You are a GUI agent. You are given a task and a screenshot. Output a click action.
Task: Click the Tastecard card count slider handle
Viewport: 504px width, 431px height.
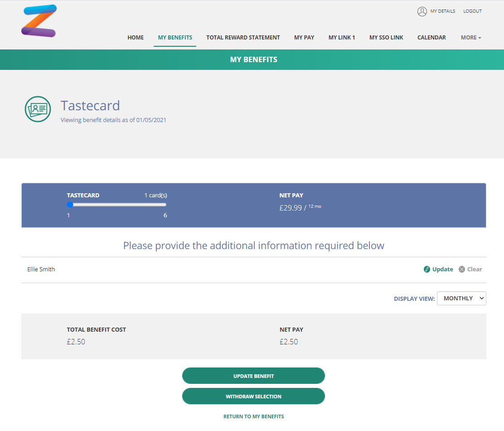click(x=70, y=205)
